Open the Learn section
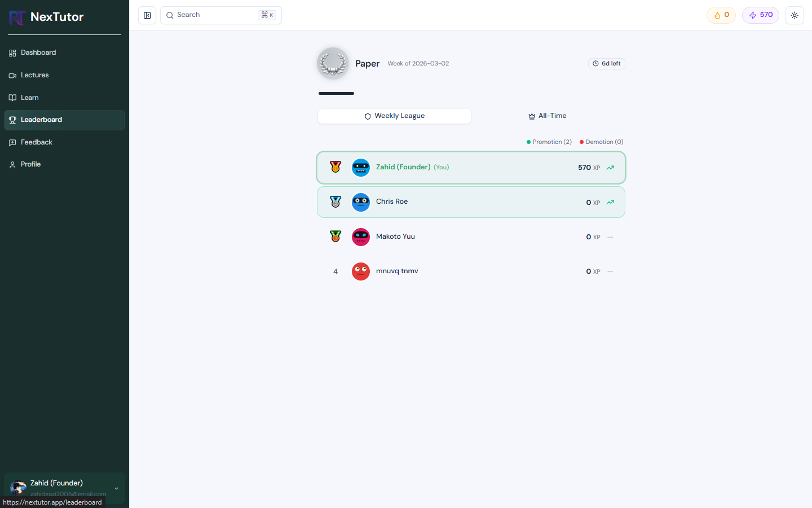 click(x=64, y=98)
